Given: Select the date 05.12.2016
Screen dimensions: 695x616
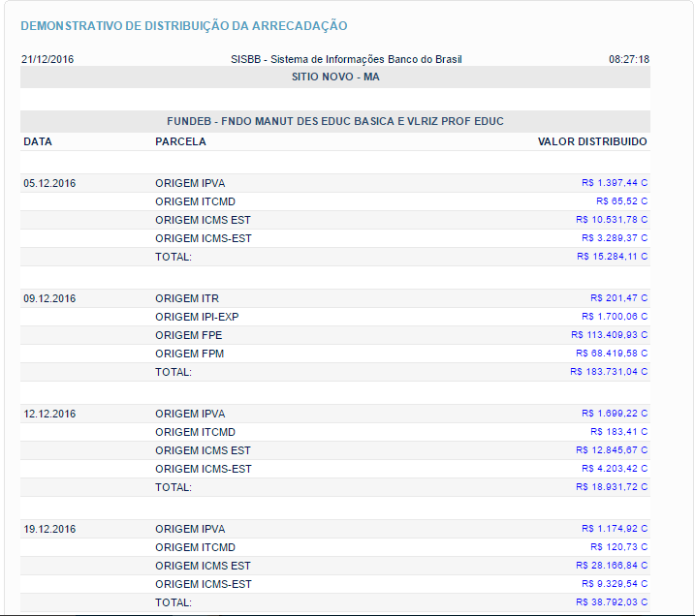Looking at the screenshot, I should pyautogui.click(x=49, y=183).
